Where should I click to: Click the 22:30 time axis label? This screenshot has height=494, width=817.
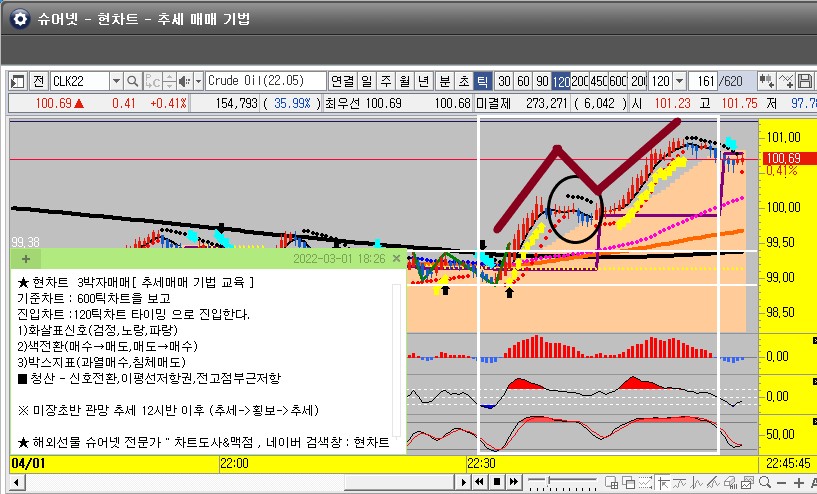pos(481,463)
